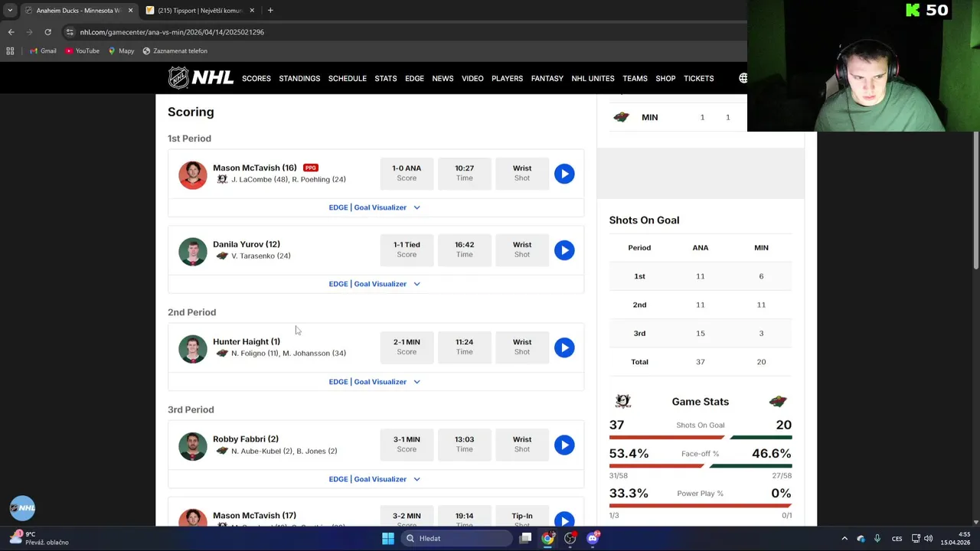Click Anaheim Ducks logo in Game Stats
The width and height of the screenshot is (980, 551).
point(622,401)
